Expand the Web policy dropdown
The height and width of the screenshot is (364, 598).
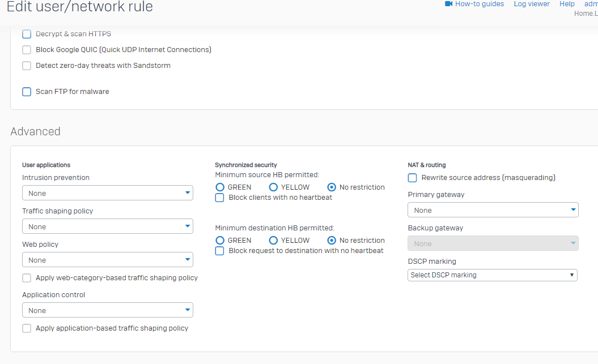pos(107,260)
